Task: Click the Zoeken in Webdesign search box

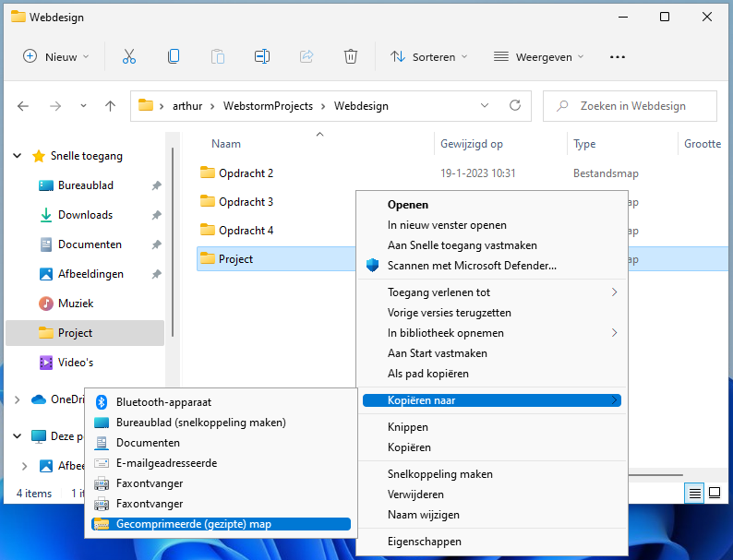Action: (x=630, y=106)
